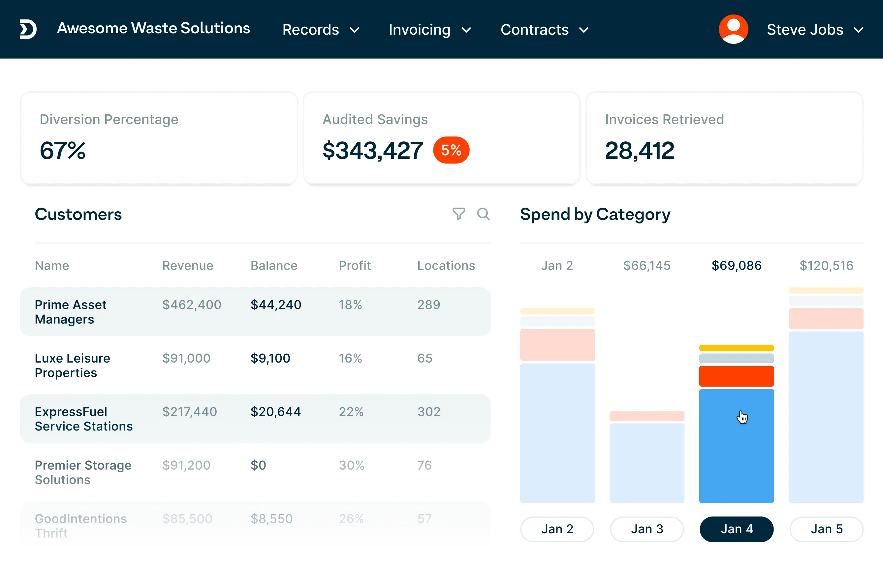Click the Awesome Waste Solutions title

click(x=153, y=28)
